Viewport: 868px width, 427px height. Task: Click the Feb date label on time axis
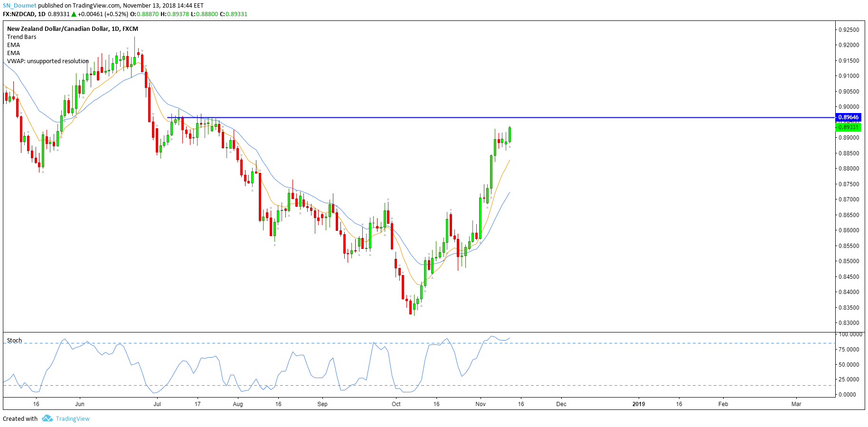[x=723, y=404]
